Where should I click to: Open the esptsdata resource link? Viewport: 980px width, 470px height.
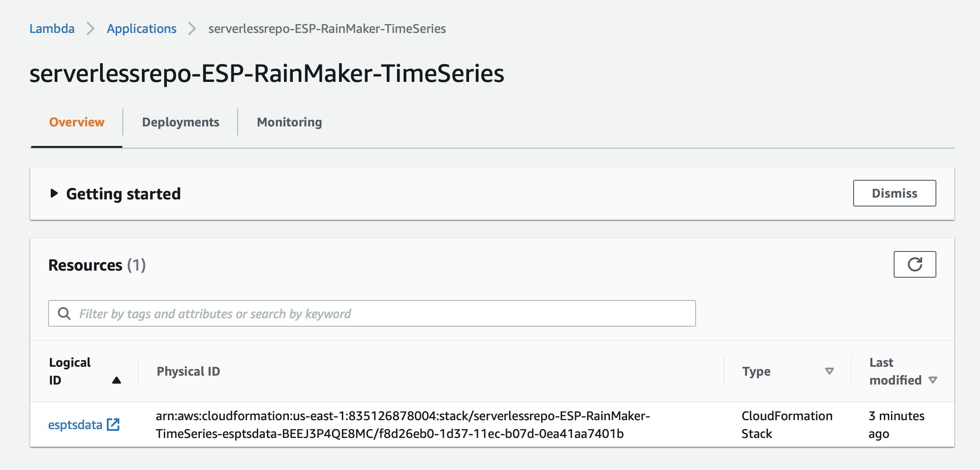[75, 425]
